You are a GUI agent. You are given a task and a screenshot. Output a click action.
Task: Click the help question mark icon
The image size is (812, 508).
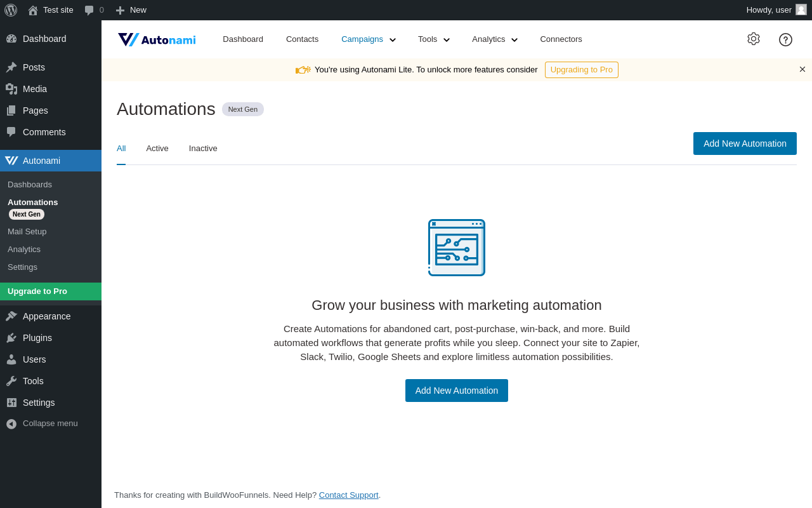point(785,39)
